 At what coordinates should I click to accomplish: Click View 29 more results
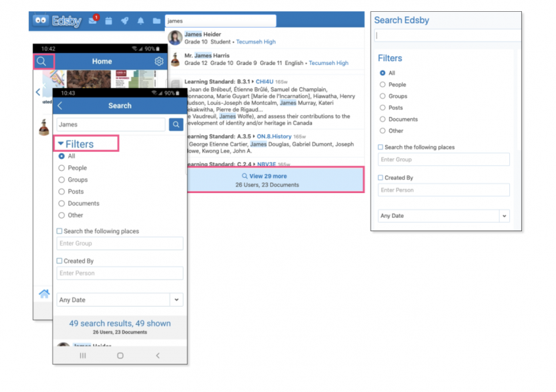pos(275,180)
